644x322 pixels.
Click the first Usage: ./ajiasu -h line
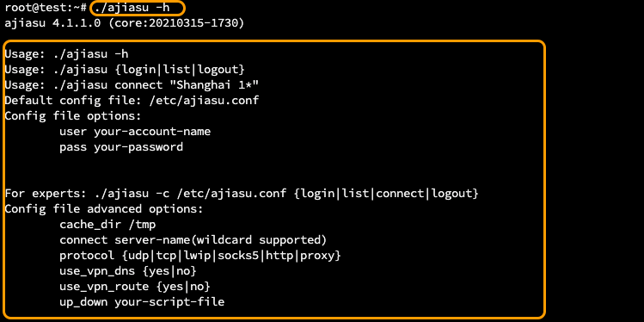point(66,54)
